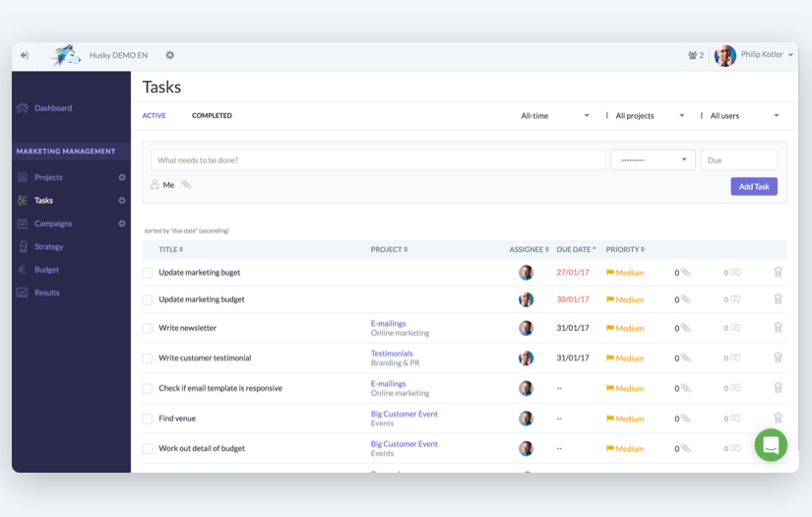
Task: Click the comments icon in Find venue row
Action: tap(735, 419)
